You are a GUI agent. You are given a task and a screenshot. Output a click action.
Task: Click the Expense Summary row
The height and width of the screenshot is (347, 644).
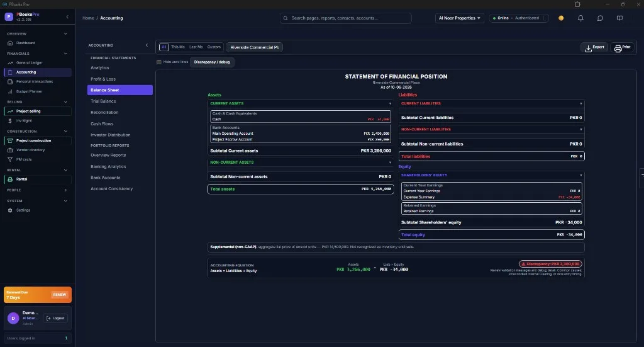pos(492,197)
